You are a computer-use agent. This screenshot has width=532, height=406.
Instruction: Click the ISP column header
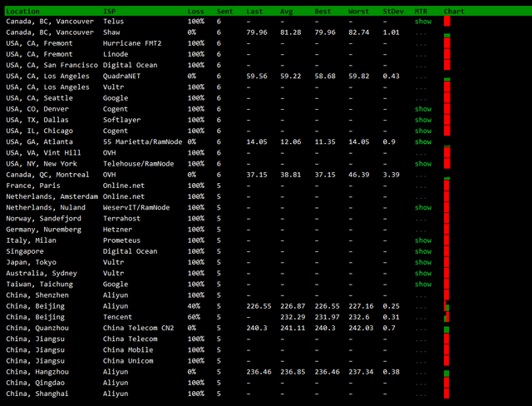click(109, 11)
